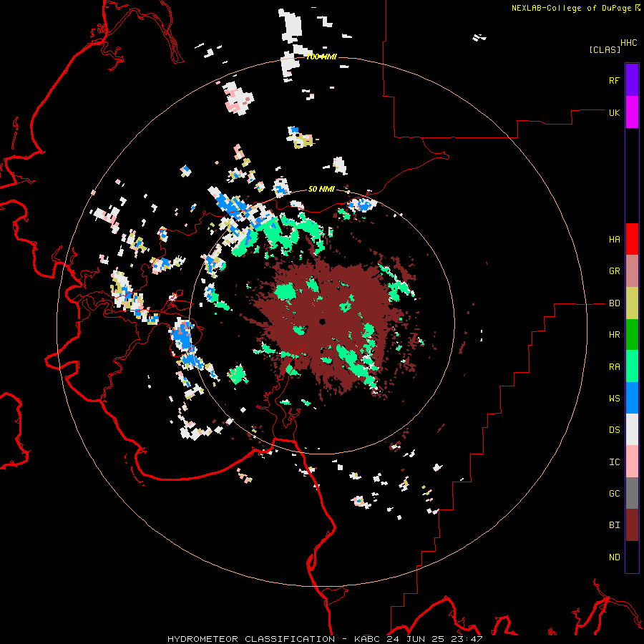Click the RF purple legend swatch
The height and width of the screenshot is (644, 644).
(x=632, y=80)
